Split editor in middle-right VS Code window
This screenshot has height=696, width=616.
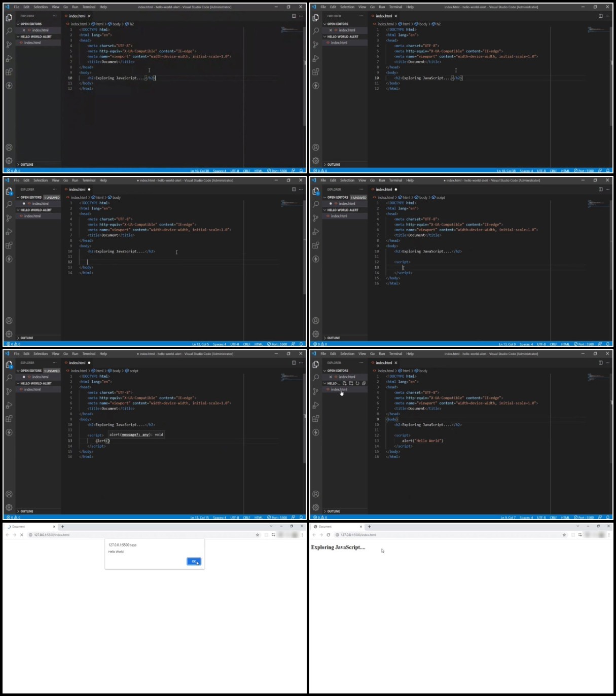[600, 189]
